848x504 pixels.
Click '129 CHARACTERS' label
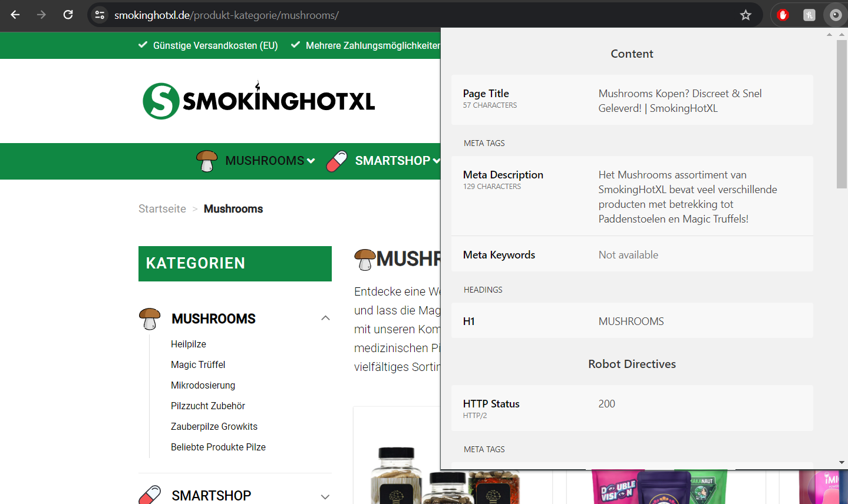pyautogui.click(x=492, y=187)
